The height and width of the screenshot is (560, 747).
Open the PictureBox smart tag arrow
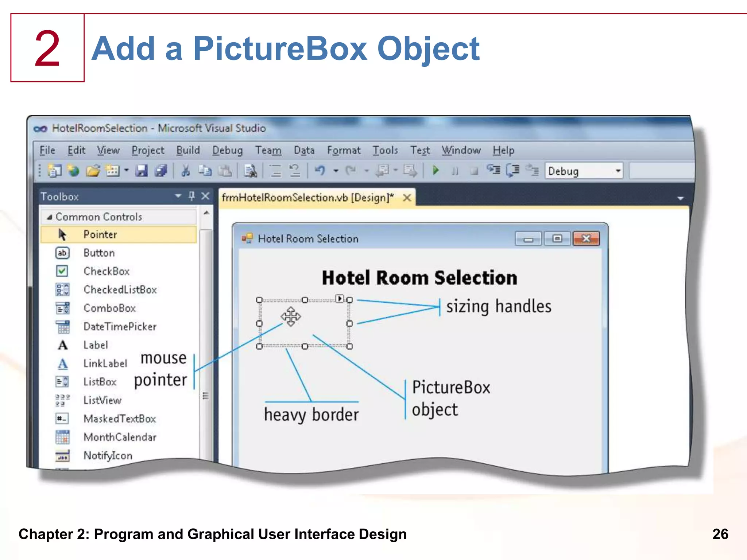click(340, 299)
